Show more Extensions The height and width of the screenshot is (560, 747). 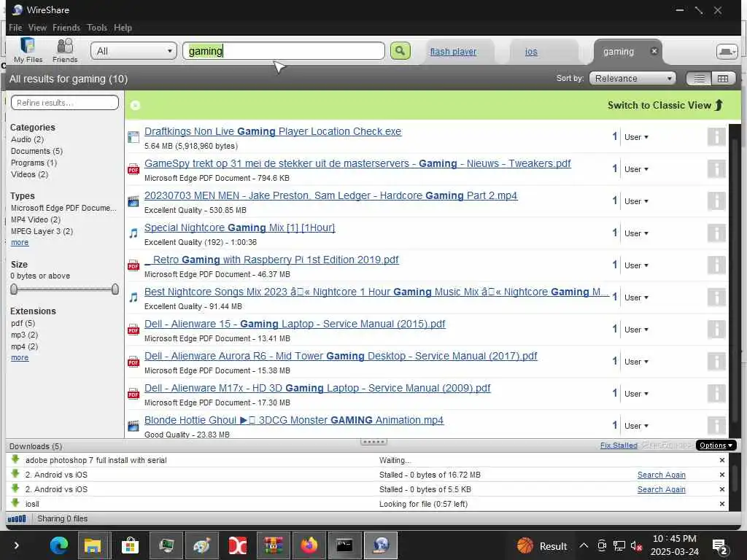[20, 357]
